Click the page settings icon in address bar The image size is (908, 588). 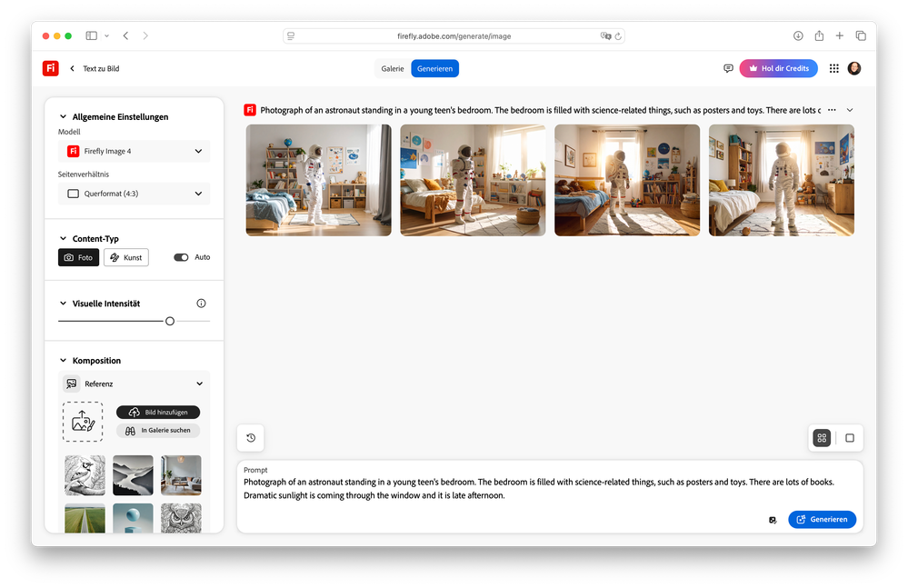coord(291,35)
